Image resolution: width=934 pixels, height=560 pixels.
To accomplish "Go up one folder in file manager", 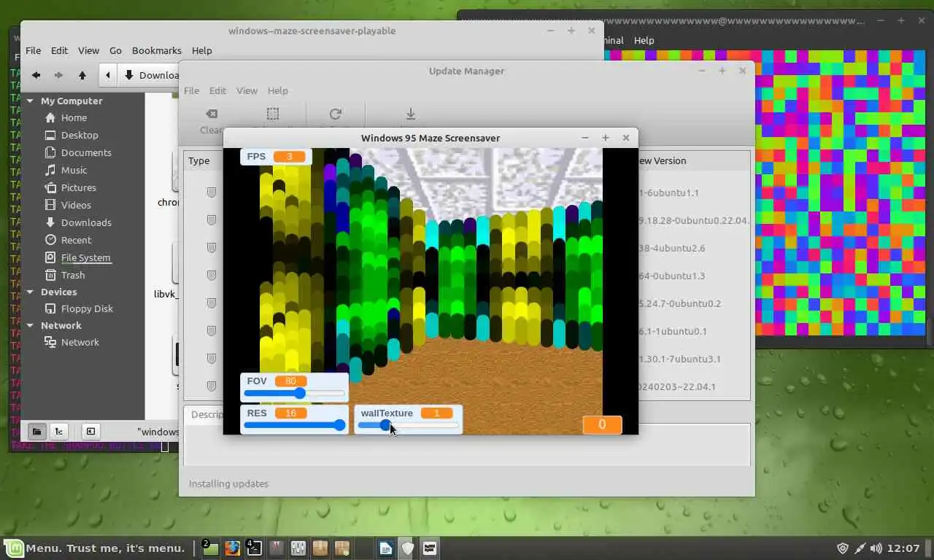I will [x=82, y=75].
